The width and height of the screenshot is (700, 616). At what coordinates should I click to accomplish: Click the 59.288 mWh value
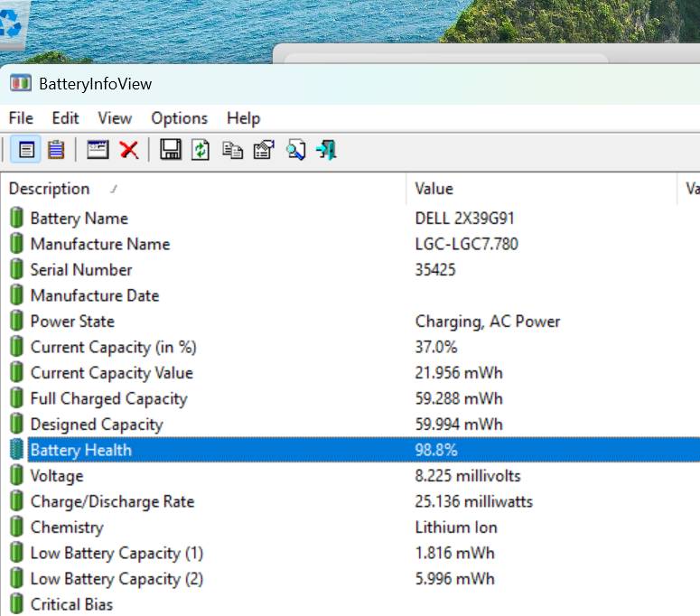click(459, 398)
